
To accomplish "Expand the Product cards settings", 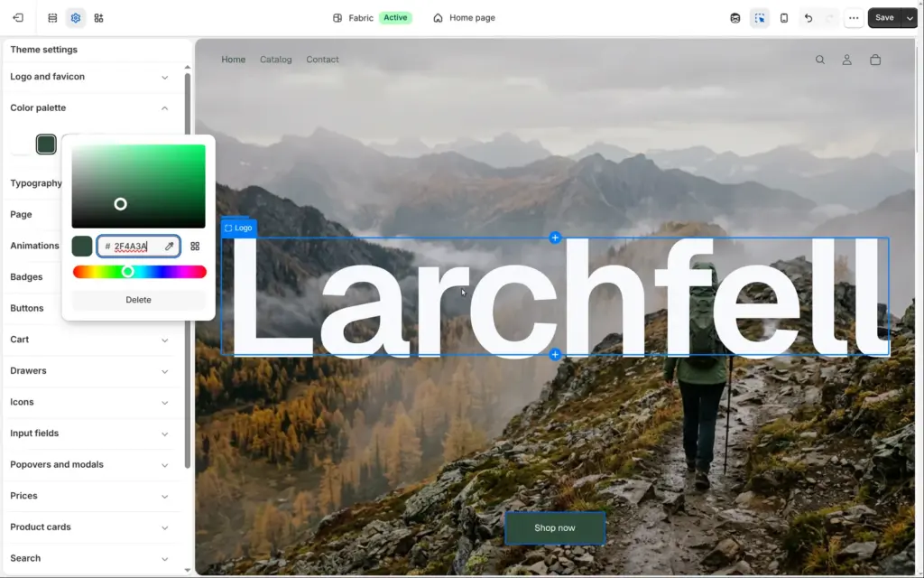I will pos(89,527).
